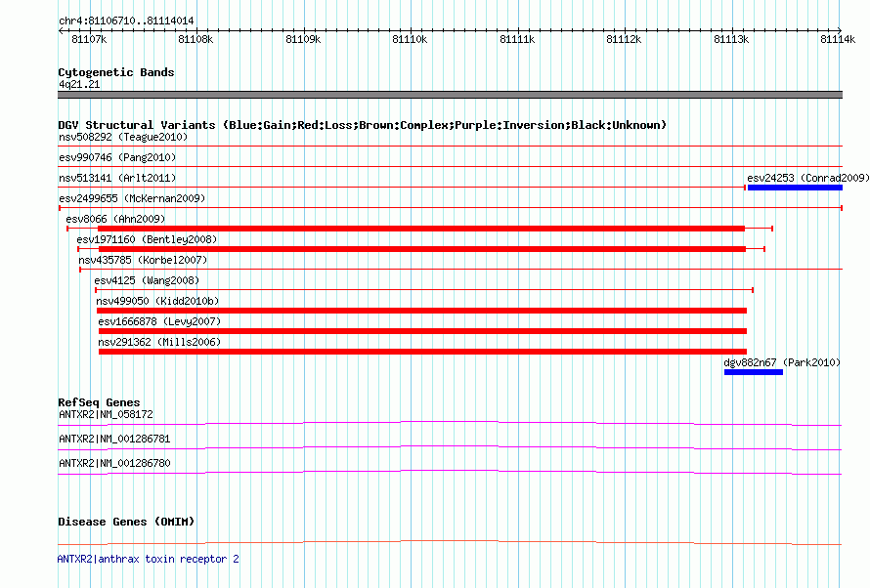Select the ANTXR2|NM_001286781 transcript label
Screen dimensions: 870x588
coord(114,439)
